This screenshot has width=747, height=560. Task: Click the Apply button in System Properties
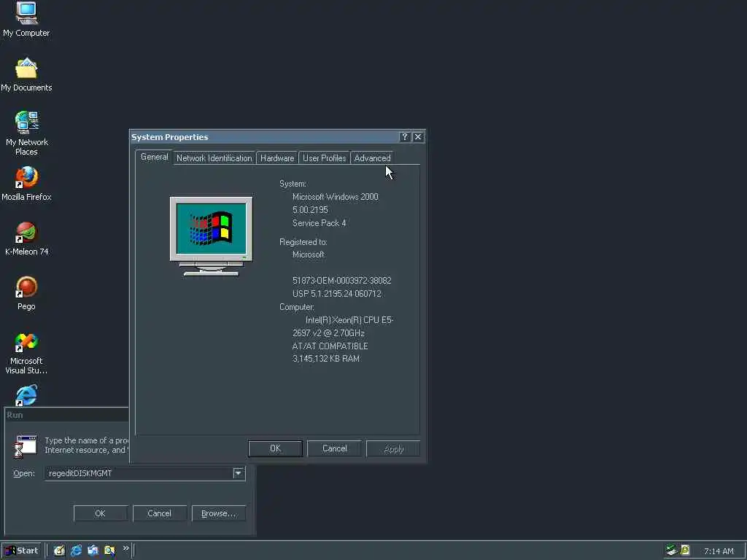pos(393,448)
